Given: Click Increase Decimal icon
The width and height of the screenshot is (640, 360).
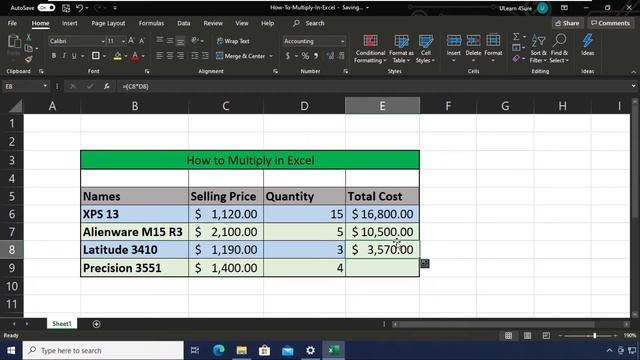Looking at the screenshot, I should pyautogui.click(x=330, y=56).
